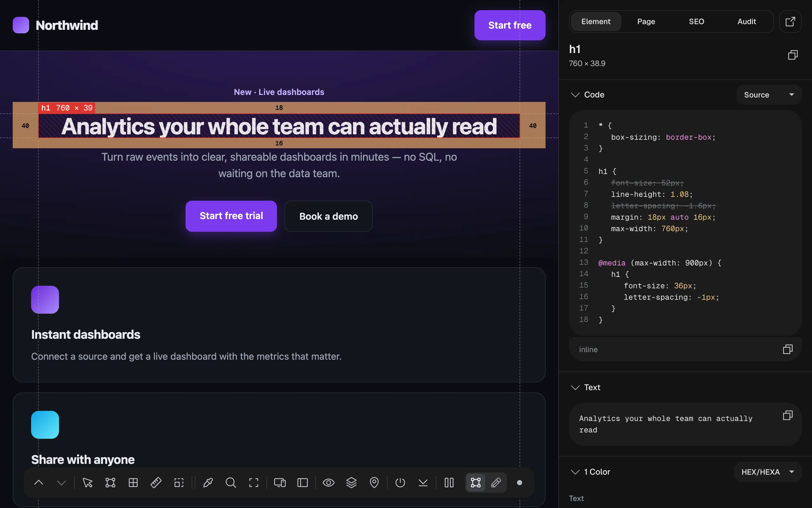Click the dot record indicator in toolbar
This screenshot has width=812, height=508.
pyautogui.click(x=520, y=483)
